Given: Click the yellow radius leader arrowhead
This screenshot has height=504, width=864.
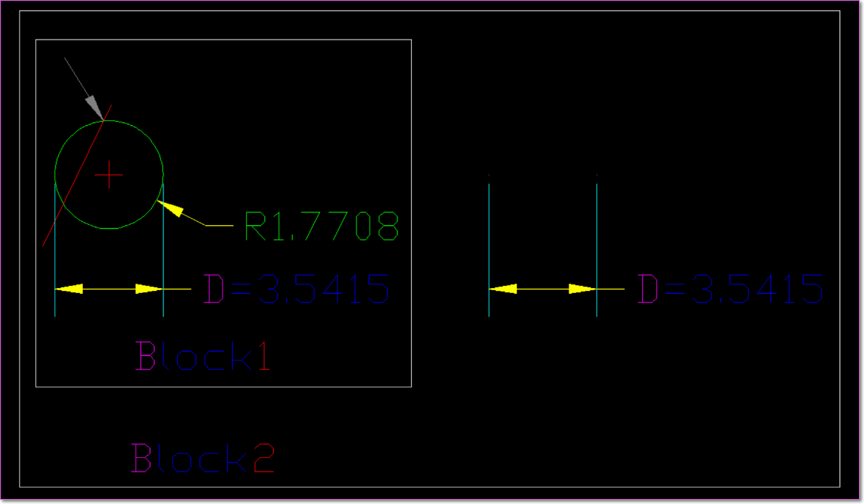Looking at the screenshot, I should pyautogui.click(x=168, y=208).
